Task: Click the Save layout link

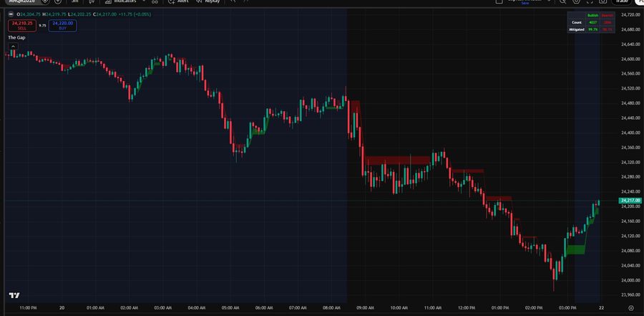Action: pyautogui.click(x=525, y=4)
